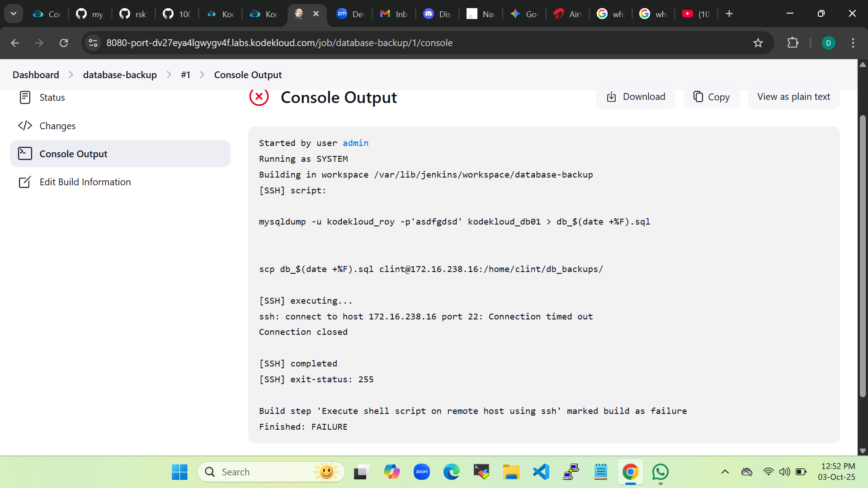Screen dimensions: 868x488
Task: Open Changes in the sidebar
Action: click(x=57, y=126)
